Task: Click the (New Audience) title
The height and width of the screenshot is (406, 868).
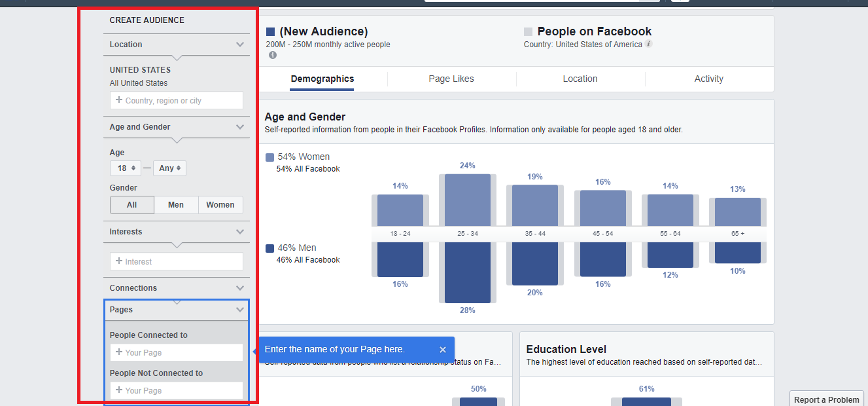Action: pos(324,31)
